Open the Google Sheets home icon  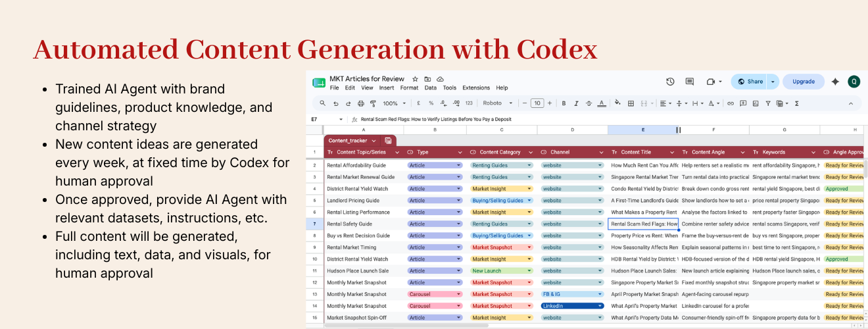click(319, 83)
